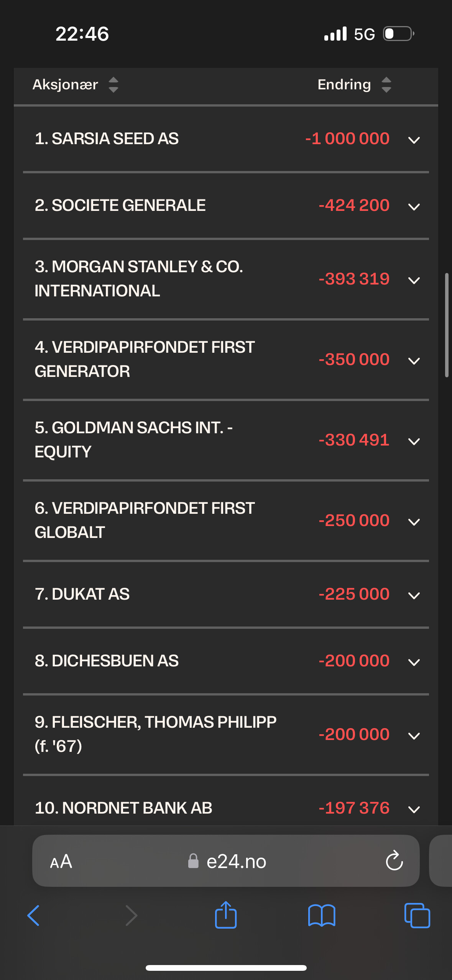
Task: Select the DICHESBUEN AS shareholder entry
Action: (226, 661)
